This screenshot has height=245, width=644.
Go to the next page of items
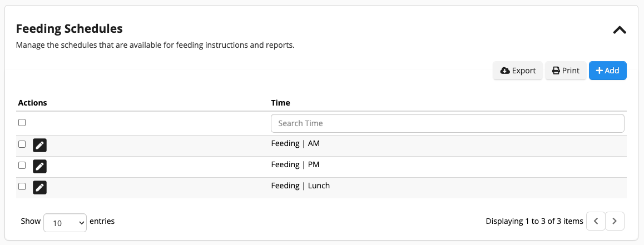click(615, 221)
